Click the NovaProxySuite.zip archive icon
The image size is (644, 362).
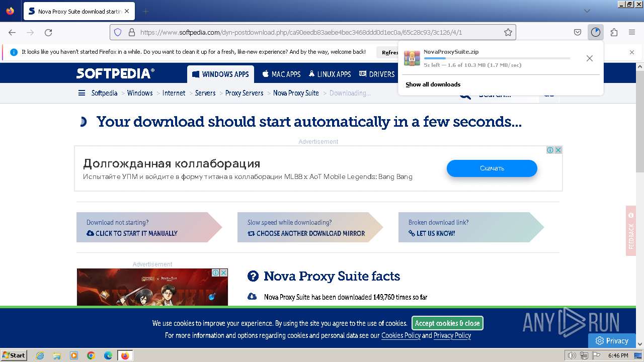(x=412, y=58)
